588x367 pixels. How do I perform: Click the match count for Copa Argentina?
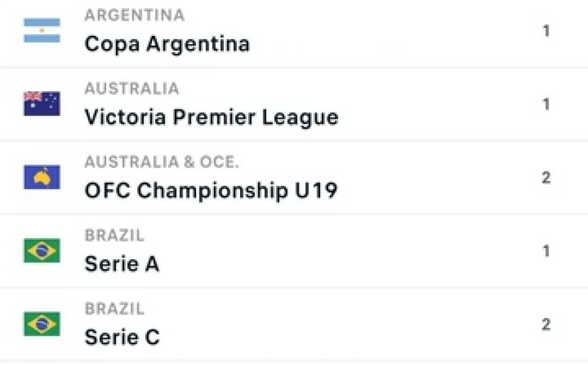546,31
